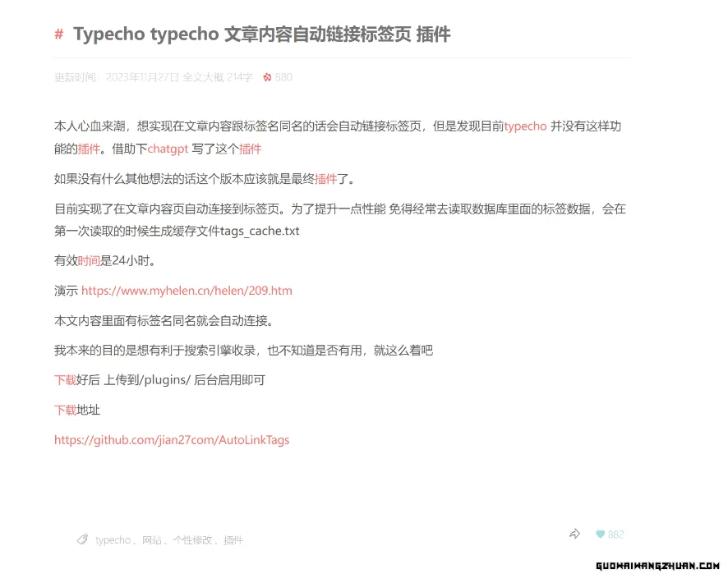Click the tag icon before the typecho tag
Viewport: 728px width, 578px height.
coord(83,539)
